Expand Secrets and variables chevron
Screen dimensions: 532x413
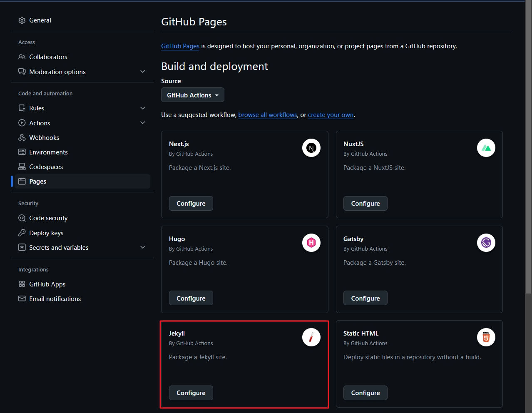pos(143,248)
